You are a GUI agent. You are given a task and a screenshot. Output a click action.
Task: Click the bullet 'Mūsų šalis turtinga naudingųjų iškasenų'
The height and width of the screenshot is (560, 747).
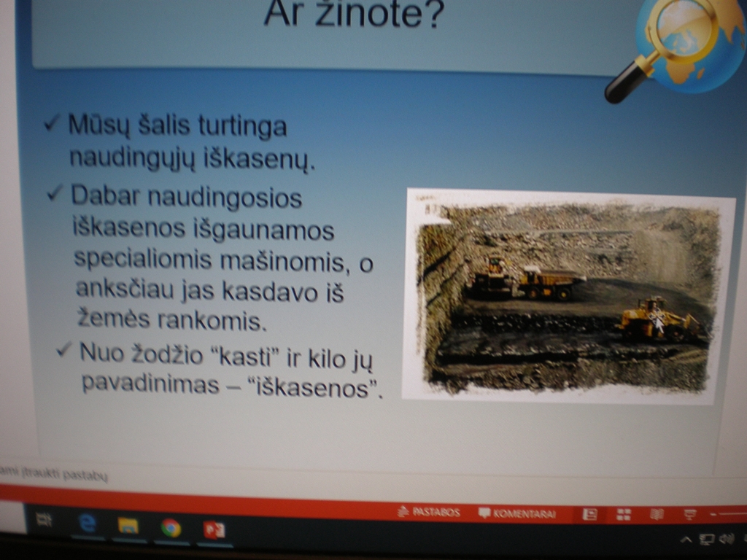[x=192, y=142]
